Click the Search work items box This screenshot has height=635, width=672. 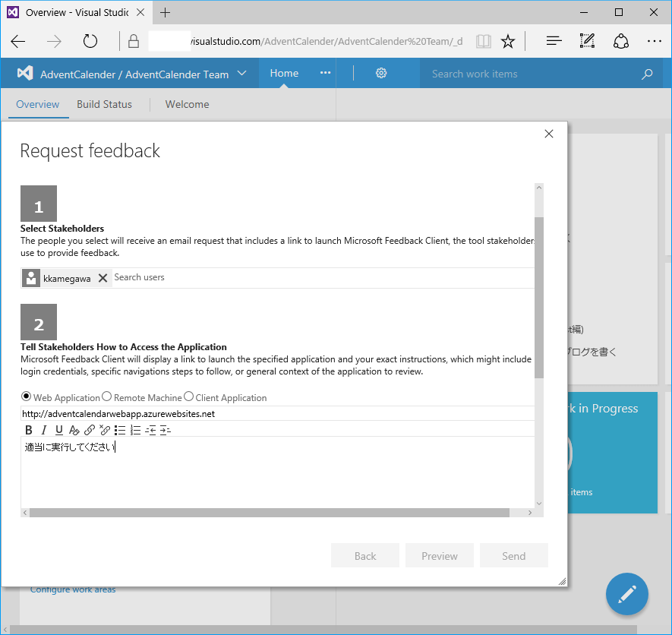(x=531, y=74)
